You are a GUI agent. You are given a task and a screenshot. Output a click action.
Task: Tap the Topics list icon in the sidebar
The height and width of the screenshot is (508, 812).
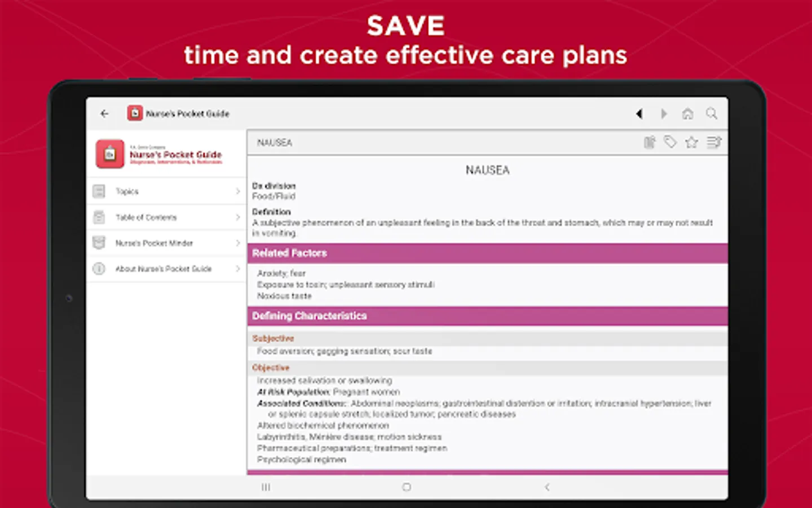click(99, 191)
